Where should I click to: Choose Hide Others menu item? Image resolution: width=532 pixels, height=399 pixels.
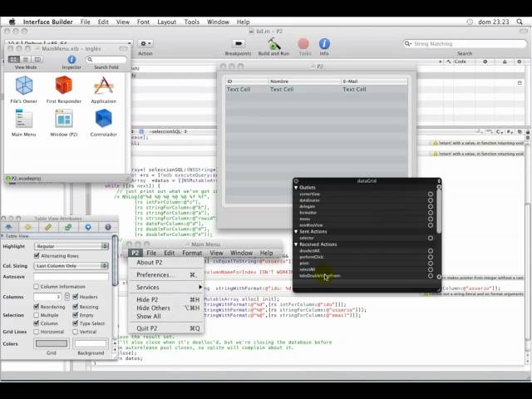point(166,308)
